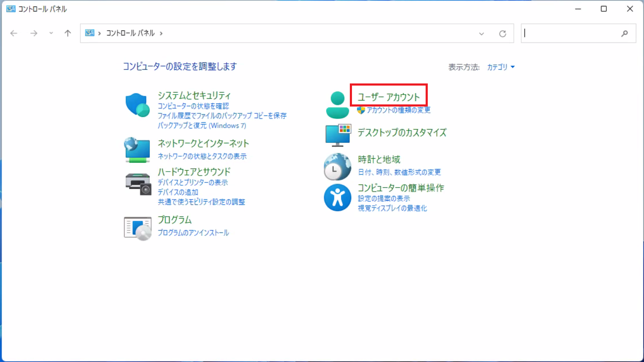Screen dimensions: 644x362
Task: Open 日付、時刻、数値形式の変更 link
Action: 399,172
